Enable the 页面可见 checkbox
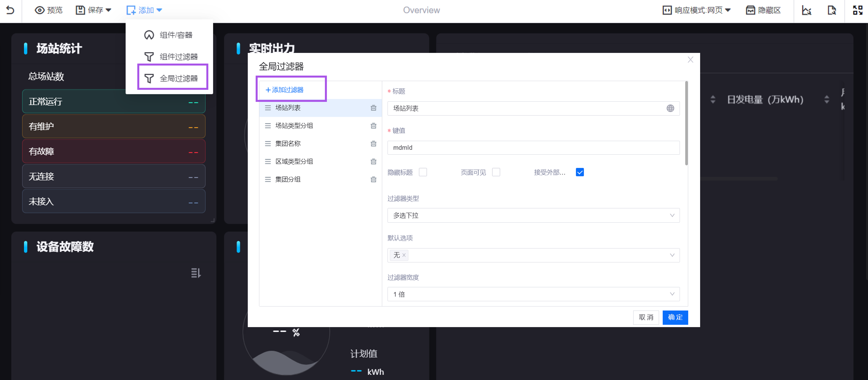The width and height of the screenshot is (868, 380). tap(496, 172)
